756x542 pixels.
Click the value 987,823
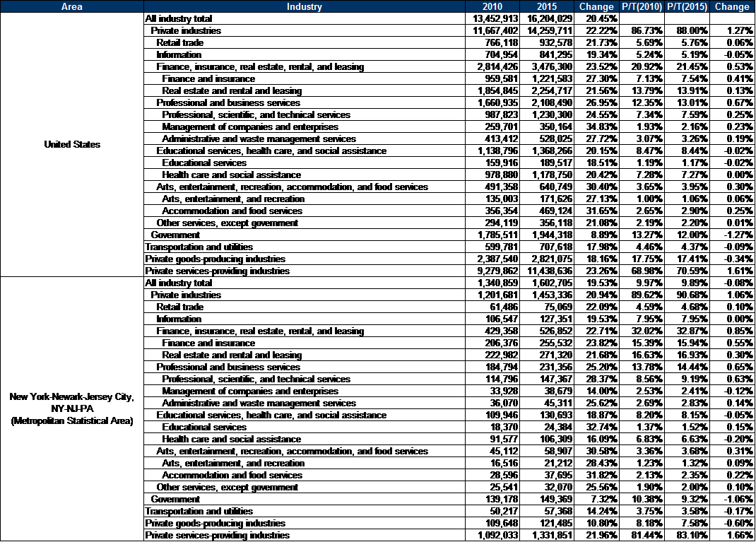coord(492,114)
